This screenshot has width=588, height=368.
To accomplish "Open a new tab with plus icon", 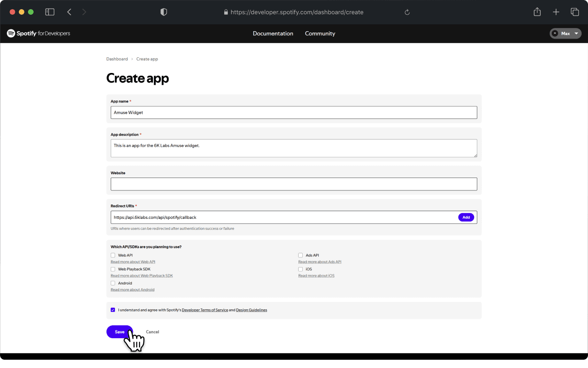I will coord(556,12).
